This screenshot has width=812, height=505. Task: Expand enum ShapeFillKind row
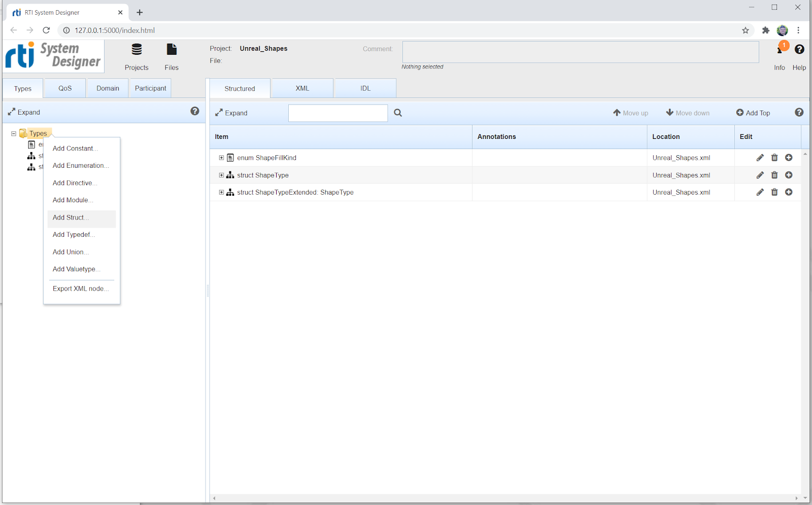pyautogui.click(x=221, y=158)
